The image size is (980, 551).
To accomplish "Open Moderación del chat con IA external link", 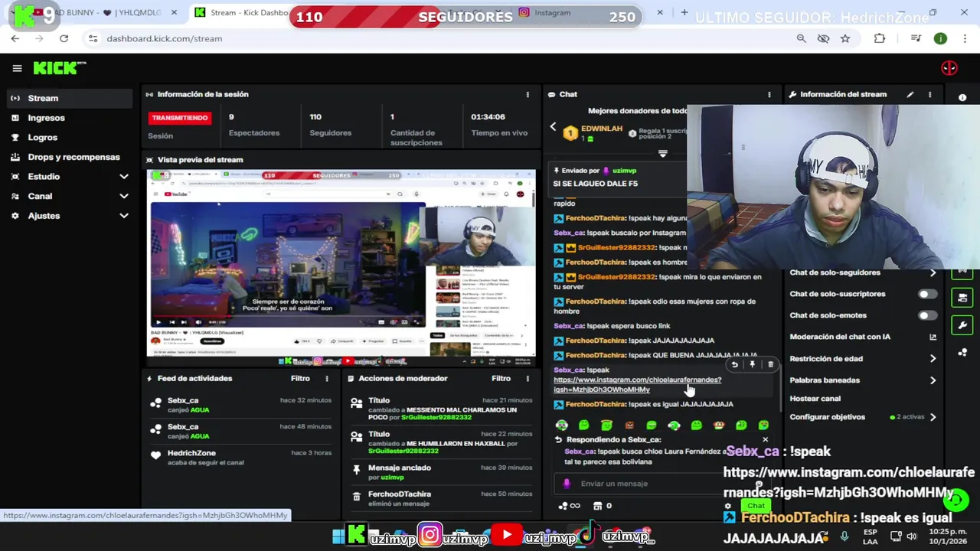I will (933, 337).
